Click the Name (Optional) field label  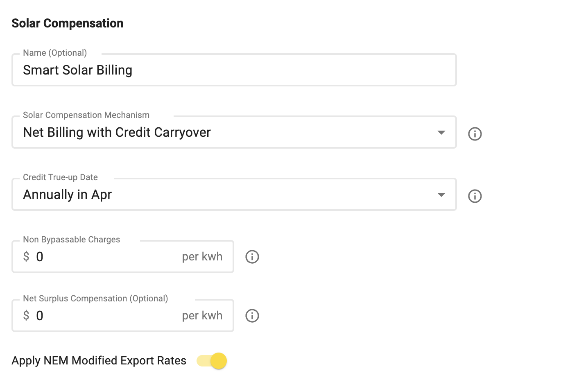click(55, 53)
